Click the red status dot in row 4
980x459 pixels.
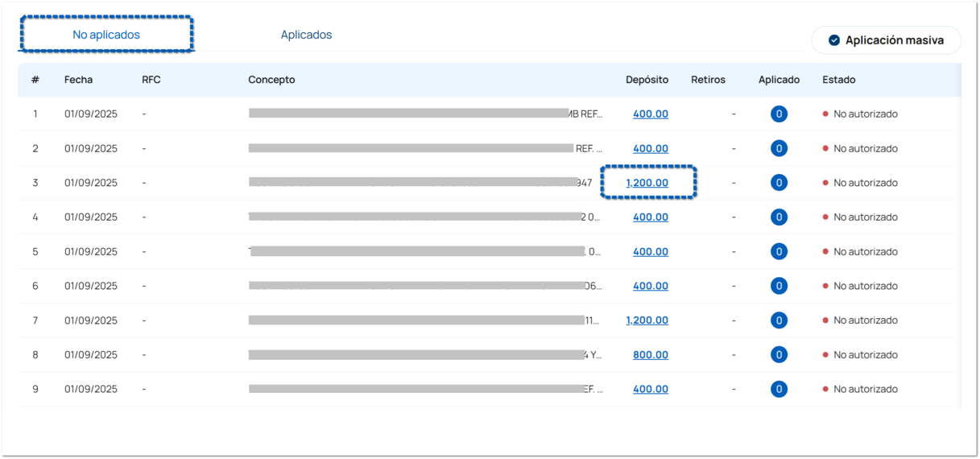[825, 217]
